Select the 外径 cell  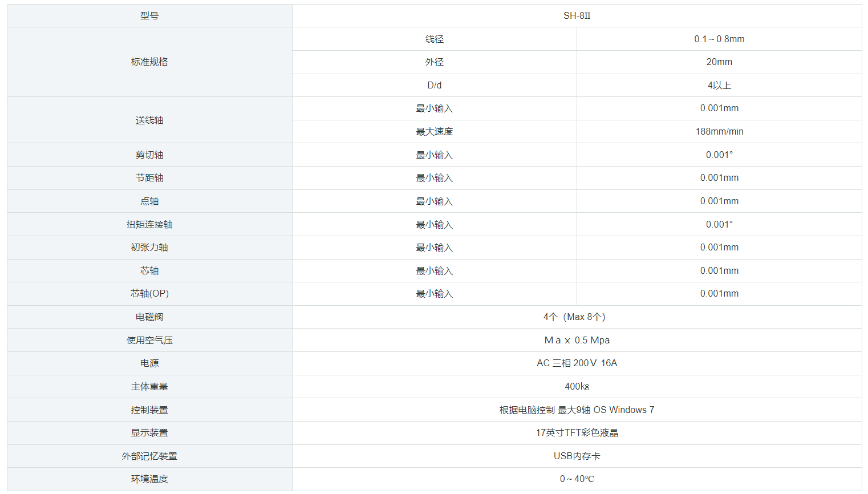(434, 62)
